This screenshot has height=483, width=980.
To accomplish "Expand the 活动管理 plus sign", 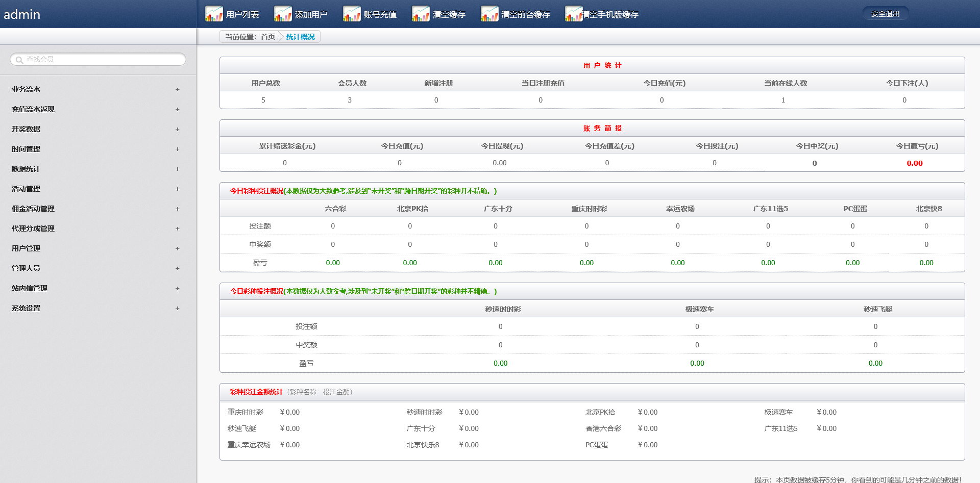I will point(177,189).
